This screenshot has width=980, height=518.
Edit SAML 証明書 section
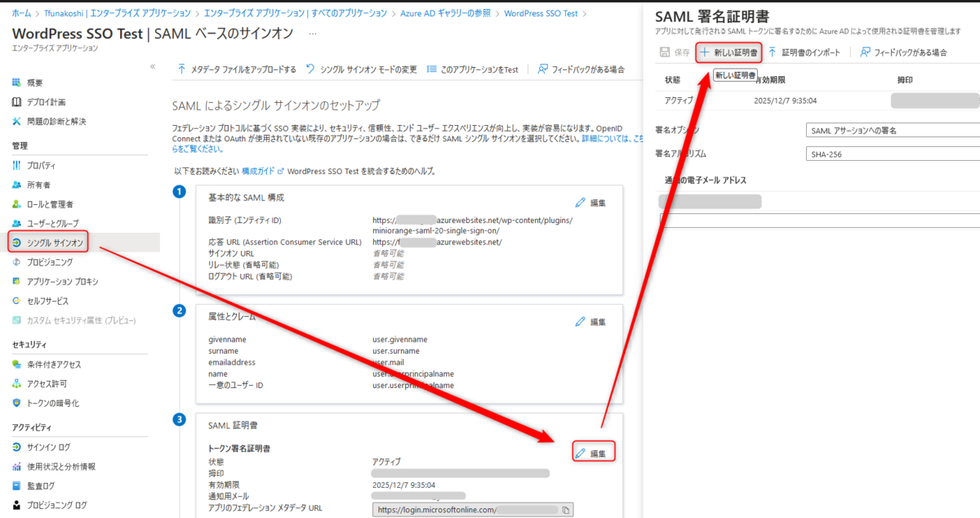click(592, 452)
